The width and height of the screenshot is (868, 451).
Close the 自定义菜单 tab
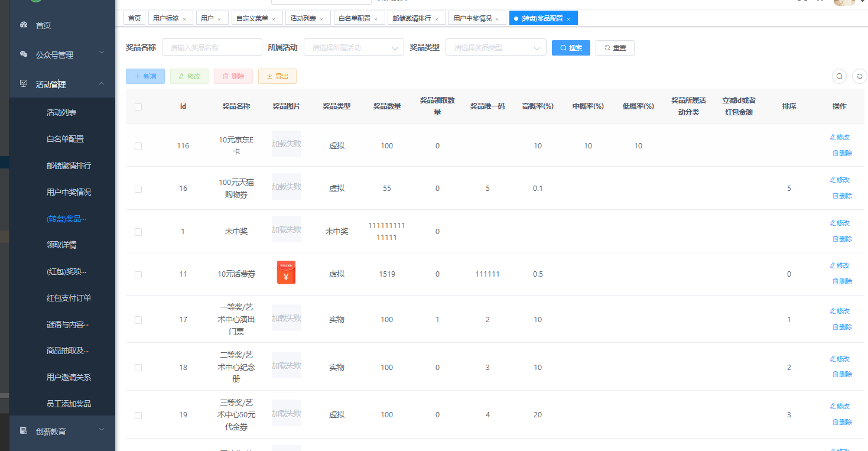tap(274, 19)
